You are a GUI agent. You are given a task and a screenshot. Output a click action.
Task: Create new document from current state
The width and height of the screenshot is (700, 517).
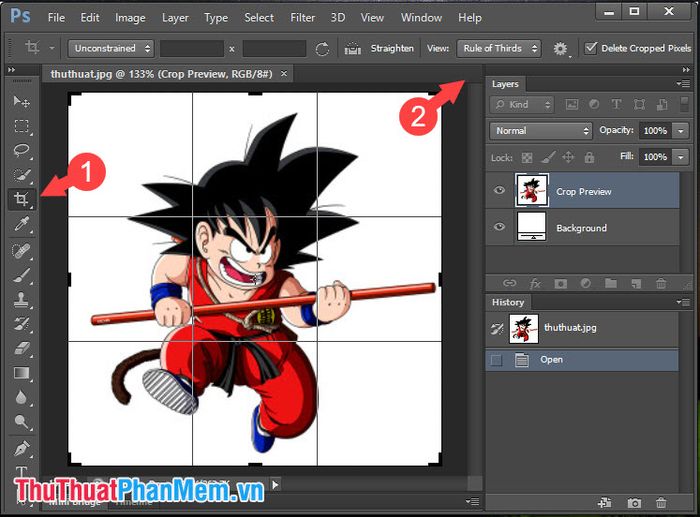click(605, 503)
